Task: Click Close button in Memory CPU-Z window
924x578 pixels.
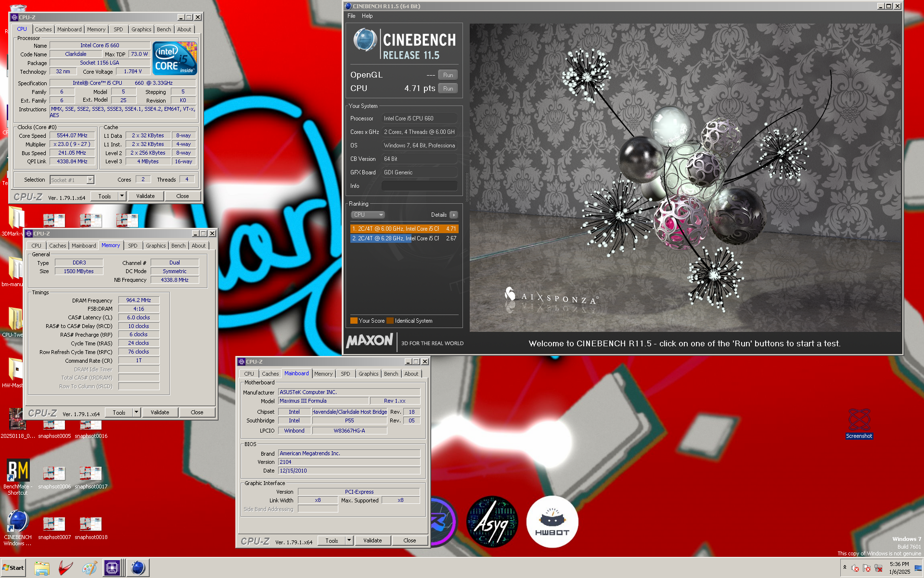Action: click(197, 412)
